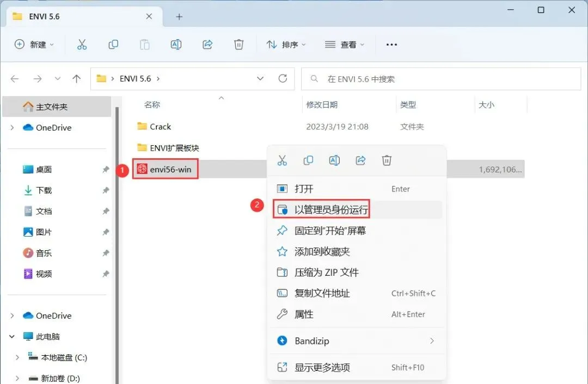The width and height of the screenshot is (588, 384).
Task: Open 下载 in the sidebar
Action: pos(44,190)
